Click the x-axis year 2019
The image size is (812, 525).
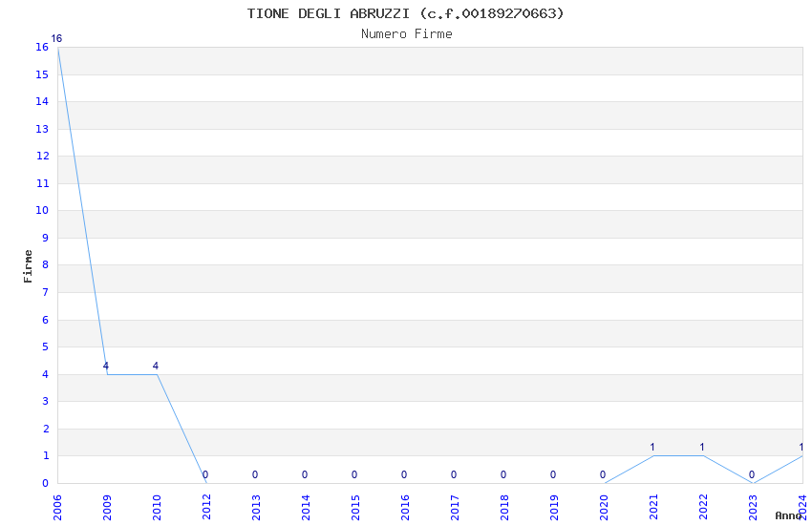point(555,507)
